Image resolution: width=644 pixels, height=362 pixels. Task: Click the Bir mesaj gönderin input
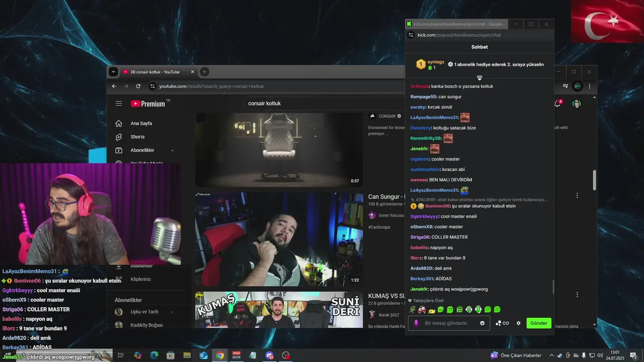(x=449, y=323)
